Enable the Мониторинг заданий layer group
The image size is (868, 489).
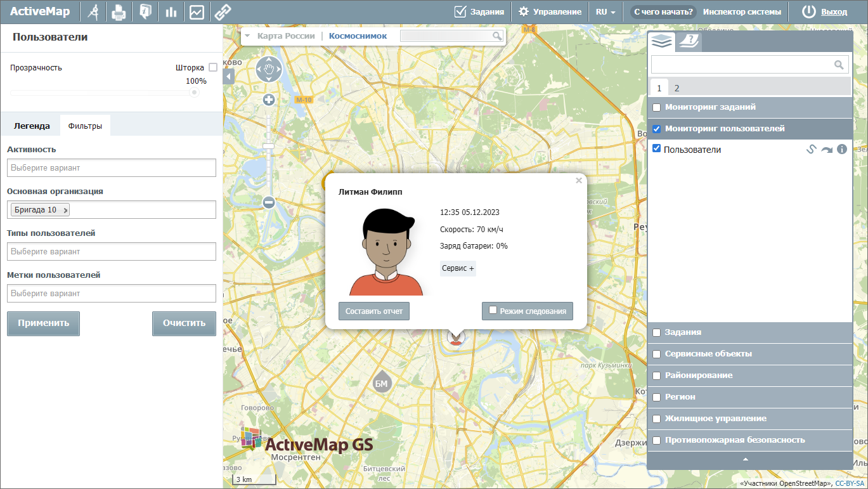pos(657,108)
